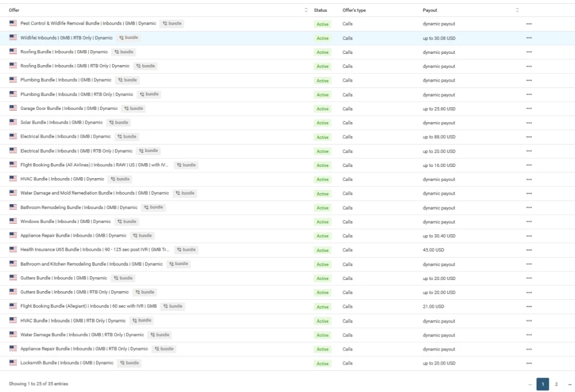Click bundle tag on Flight Booking Bundle (Allegiant) row

(173, 306)
